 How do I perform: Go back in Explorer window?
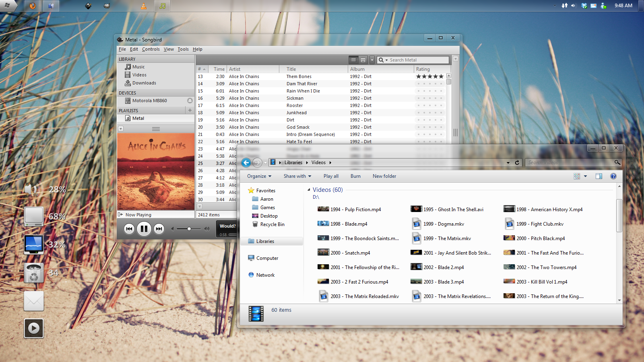click(x=246, y=162)
